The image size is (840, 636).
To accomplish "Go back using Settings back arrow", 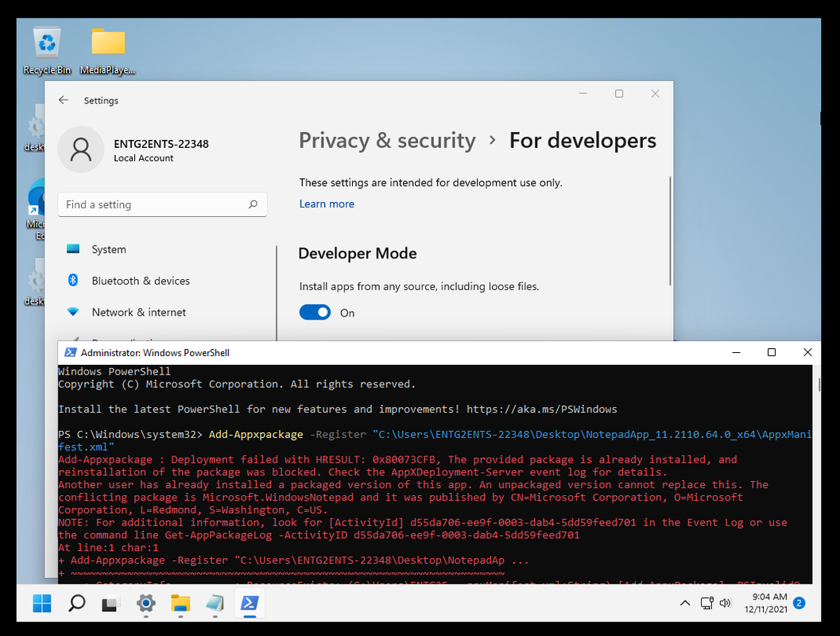I will click(64, 100).
